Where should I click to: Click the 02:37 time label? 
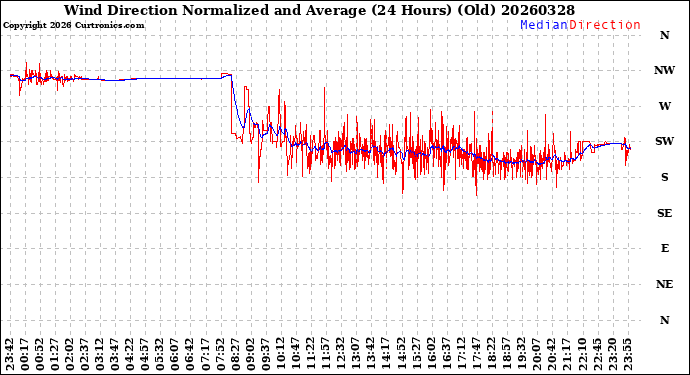click(x=85, y=355)
